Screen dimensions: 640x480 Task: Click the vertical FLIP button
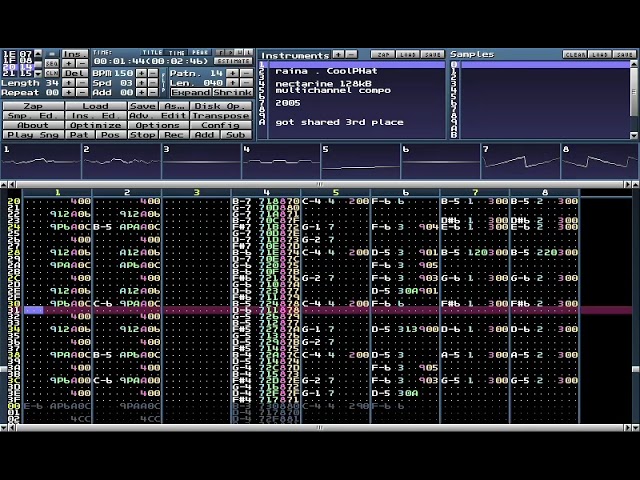[164, 83]
